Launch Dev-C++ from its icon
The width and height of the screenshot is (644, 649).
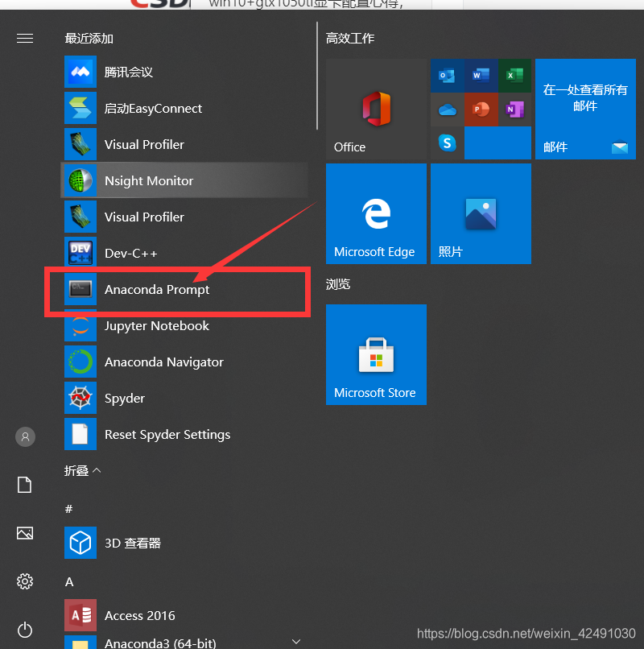80,253
